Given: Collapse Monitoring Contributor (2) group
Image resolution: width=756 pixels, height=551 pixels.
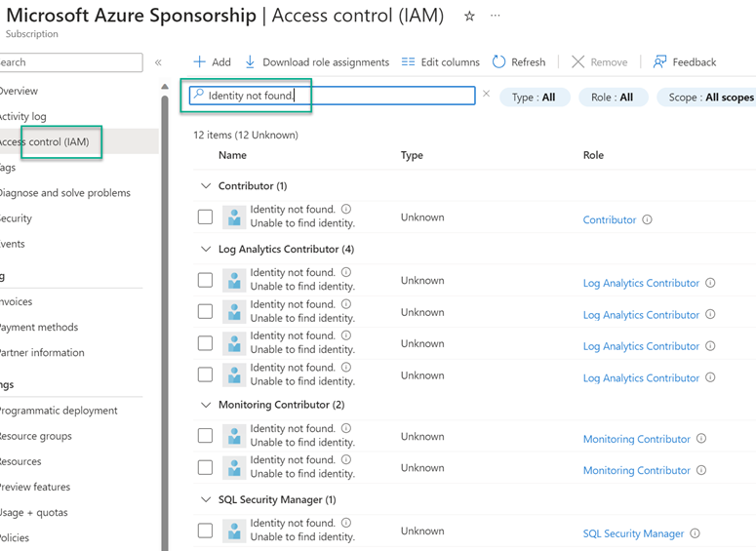Looking at the screenshot, I should pyautogui.click(x=205, y=405).
